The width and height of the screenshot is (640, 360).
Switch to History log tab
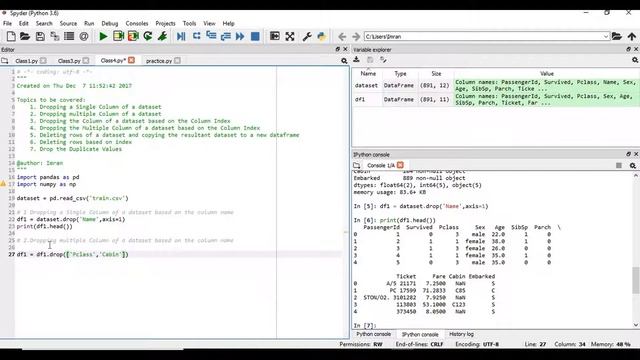[461, 334]
